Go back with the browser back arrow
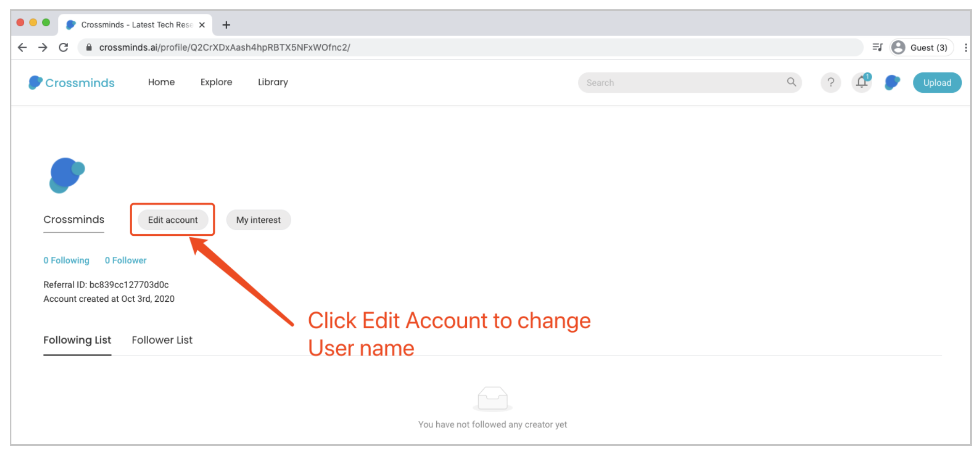The width and height of the screenshot is (980, 453). tap(22, 47)
